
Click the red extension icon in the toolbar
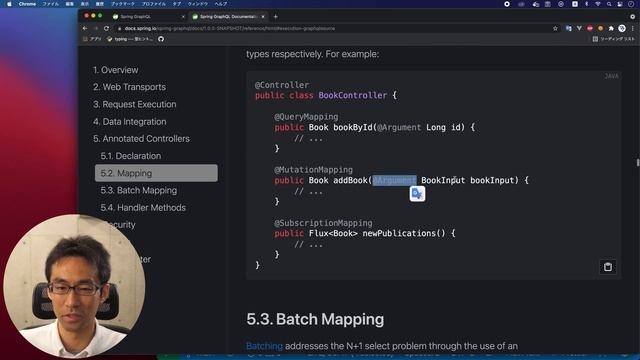pyautogui.click(x=590, y=29)
